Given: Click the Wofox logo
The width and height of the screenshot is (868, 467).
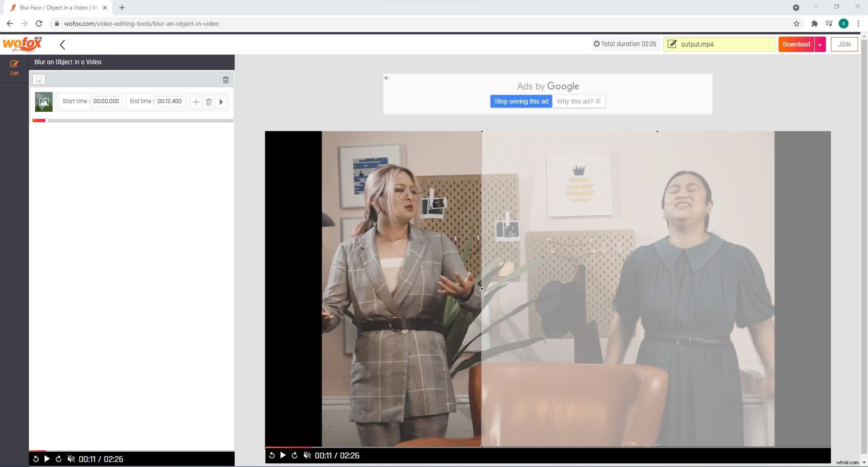Looking at the screenshot, I should click(21, 44).
